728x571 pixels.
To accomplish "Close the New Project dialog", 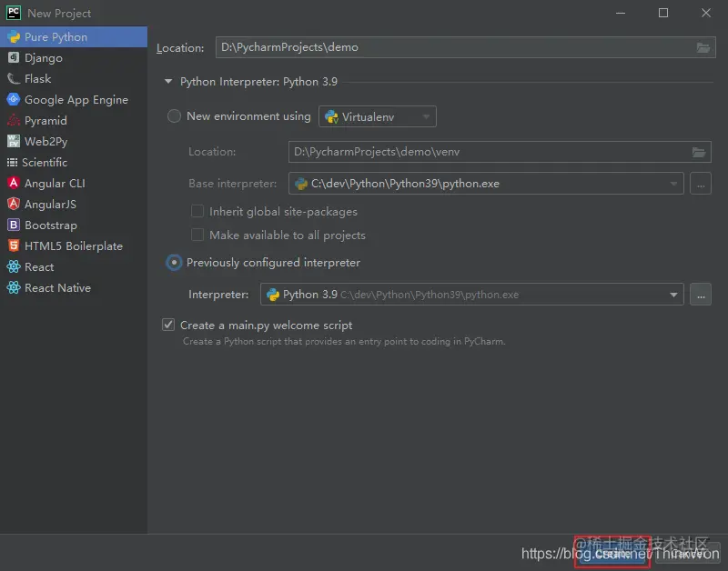I will (706, 13).
